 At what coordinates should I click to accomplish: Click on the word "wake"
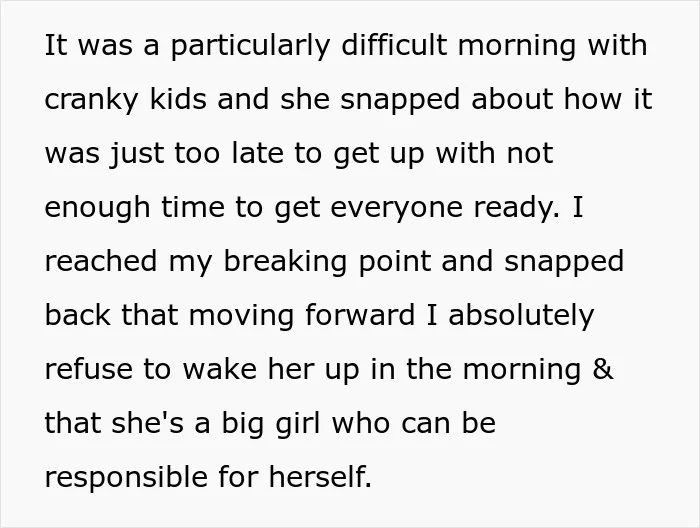pos(220,369)
